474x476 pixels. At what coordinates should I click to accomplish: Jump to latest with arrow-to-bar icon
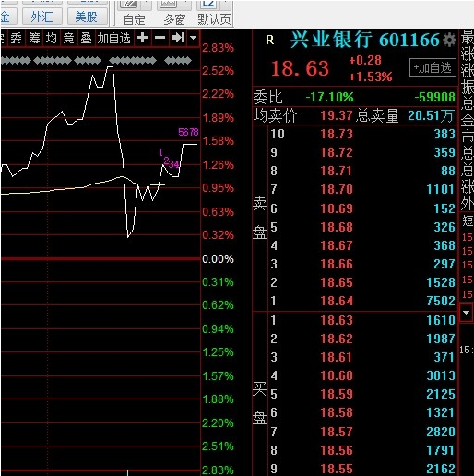click(178, 38)
